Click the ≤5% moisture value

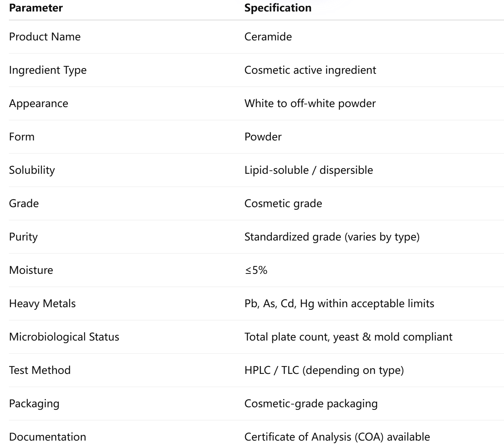[256, 270]
